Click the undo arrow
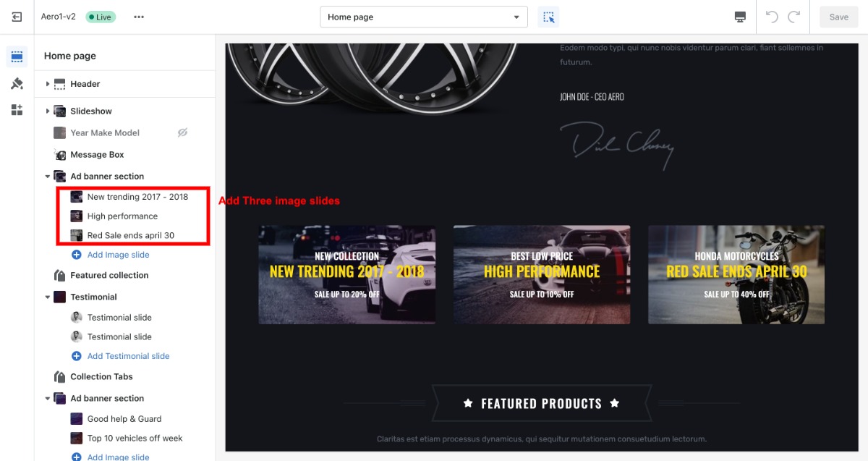 tap(772, 17)
